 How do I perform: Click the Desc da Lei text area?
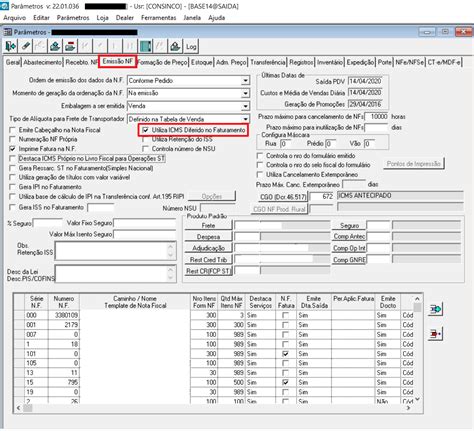tap(112, 274)
